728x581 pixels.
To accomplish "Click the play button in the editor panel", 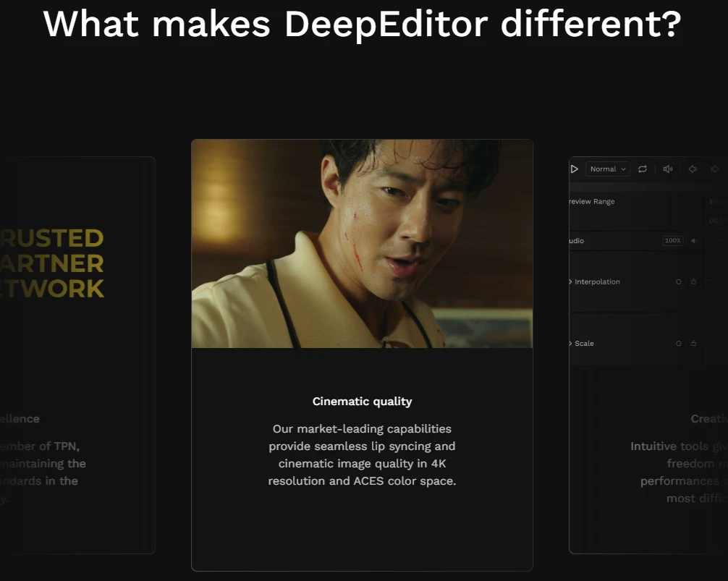I will click(x=575, y=169).
